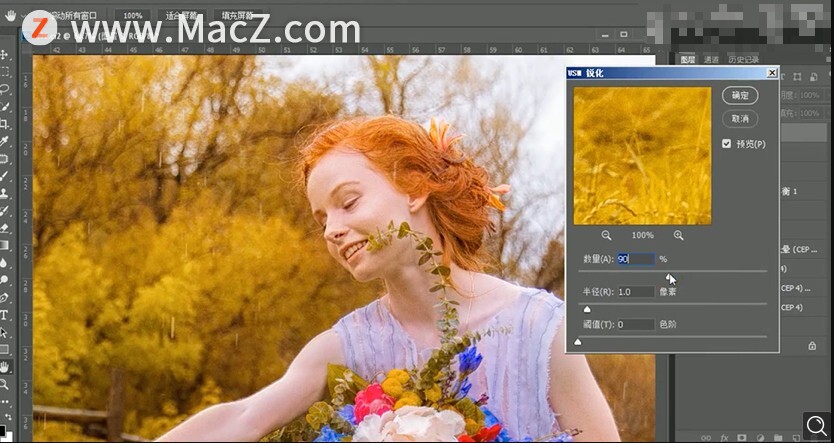Create new adjustment layer from panel bottom
This screenshot has width=834, height=443.
[761, 438]
